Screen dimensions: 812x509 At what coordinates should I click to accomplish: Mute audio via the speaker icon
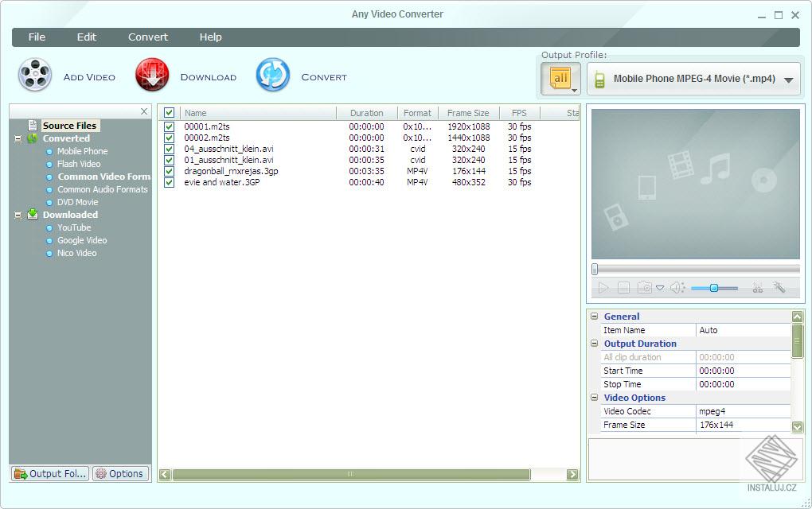[x=677, y=287]
